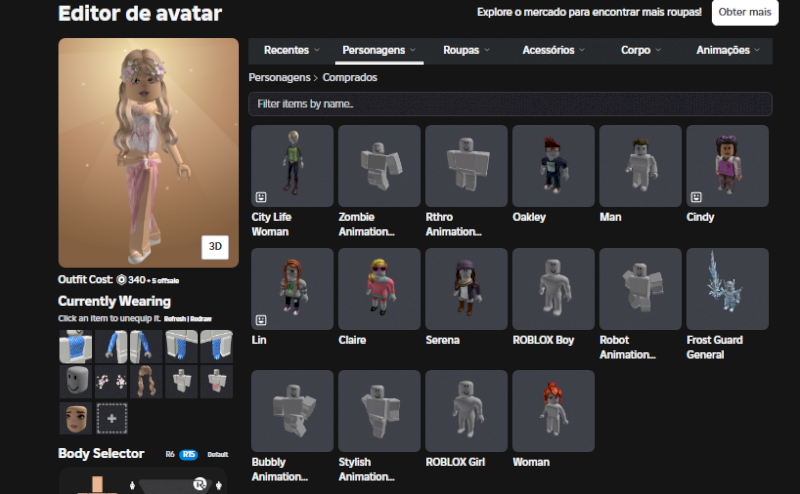The width and height of the screenshot is (800, 494).
Task: Click the body scale slider handle
Action: (x=199, y=484)
